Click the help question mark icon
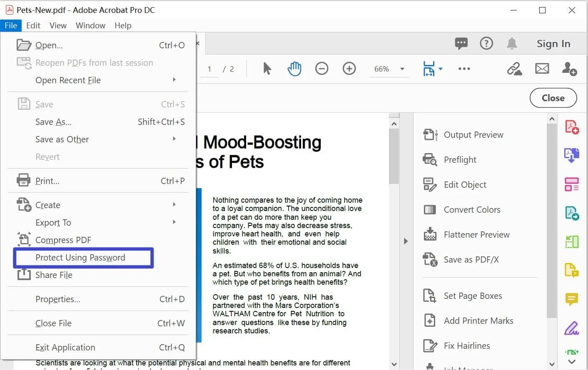 point(486,43)
